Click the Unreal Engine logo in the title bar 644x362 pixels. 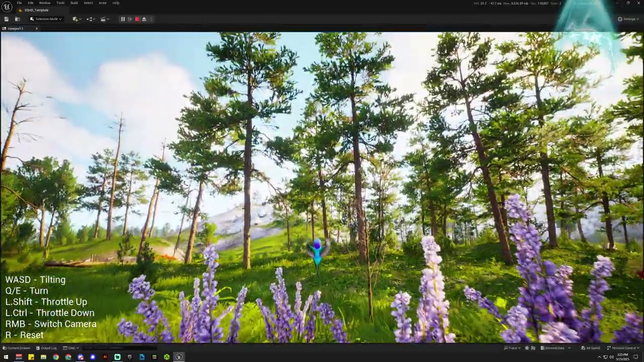(x=6, y=6)
